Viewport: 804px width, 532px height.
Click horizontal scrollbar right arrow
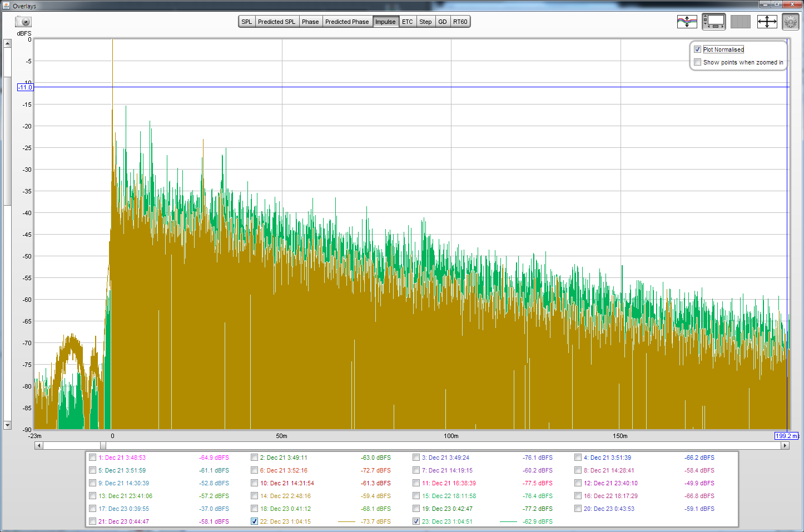pyautogui.click(x=785, y=445)
